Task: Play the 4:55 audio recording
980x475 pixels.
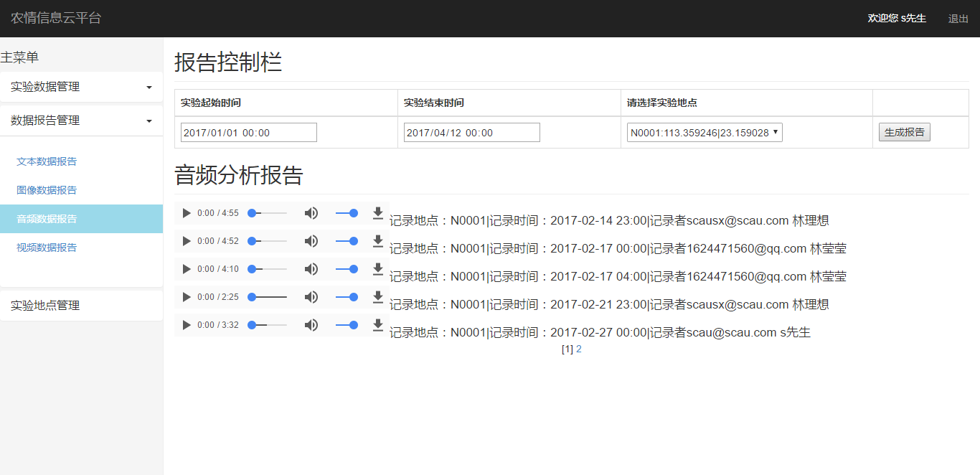Action: click(x=187, y=213)
